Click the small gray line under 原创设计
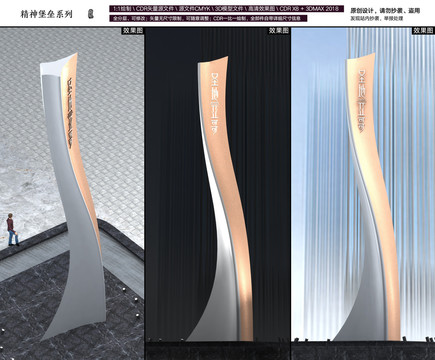 coord(376,18)
